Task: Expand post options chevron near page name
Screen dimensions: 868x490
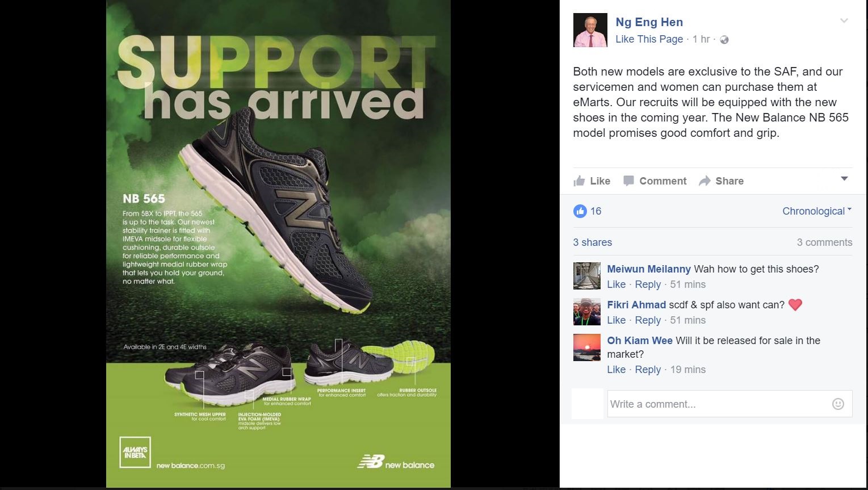Action: 844,21
